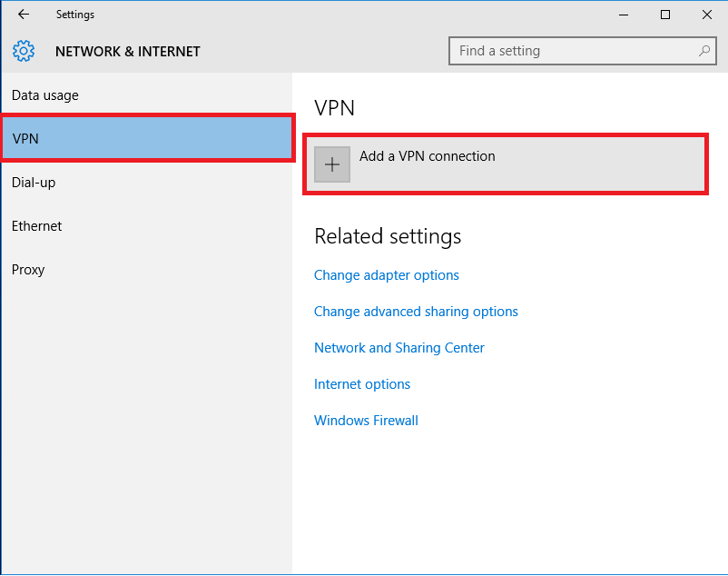Click the back arrow in title bar
Image resolution: width=728 pixels, height=576 pixels.
point(24,15)
